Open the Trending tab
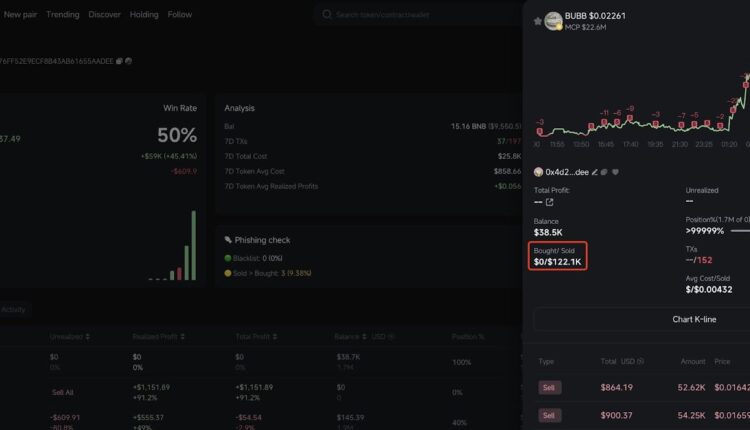The height and width of the screenshot is (430, 750). tap(63, 15)
